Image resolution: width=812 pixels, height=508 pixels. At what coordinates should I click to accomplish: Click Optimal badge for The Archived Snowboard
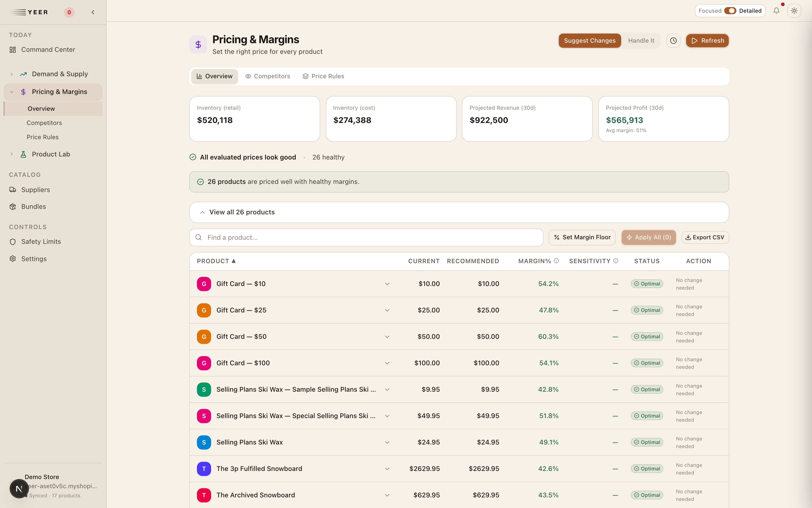[647, 495]
